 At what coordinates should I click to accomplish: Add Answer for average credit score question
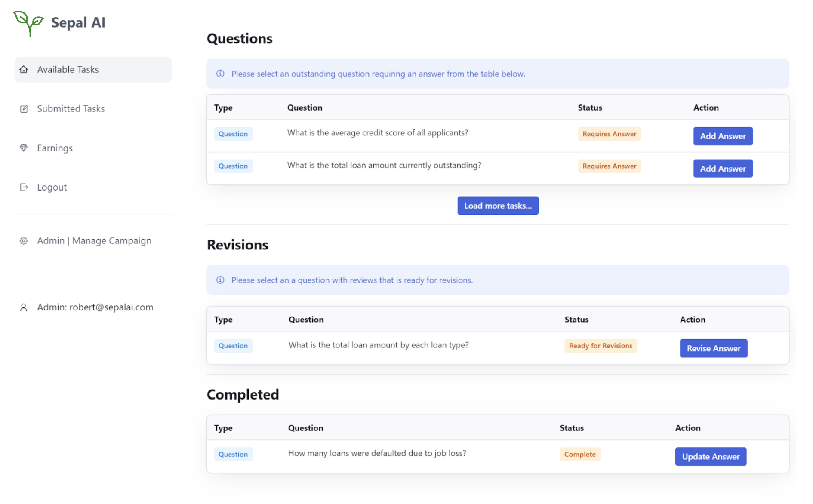(723, 136)
